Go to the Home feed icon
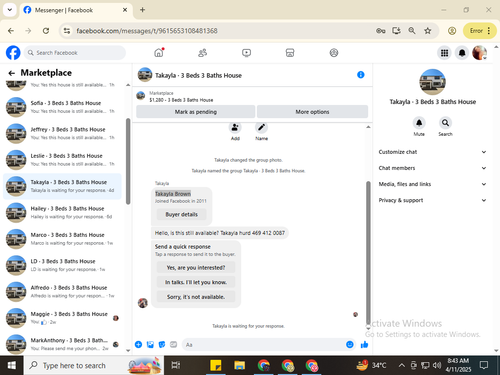The height and width of the screenshot is (375, 500). (x=159, y=53)
